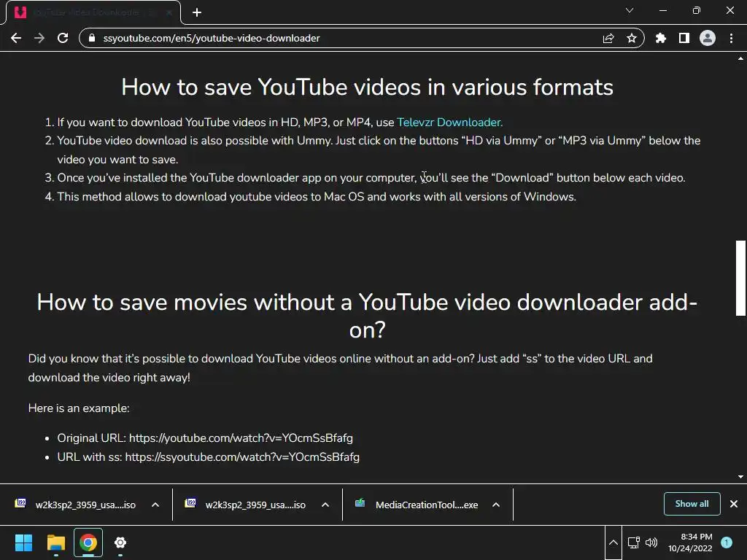Select the URL with ss example text
The height and width of the screenshot is (560, 747).
208,457
